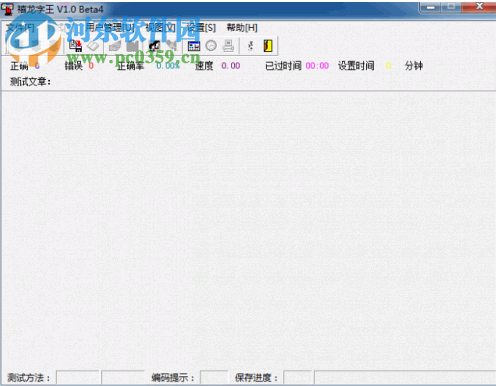Click the grayed eraser icon in toolbar

pyautogui.click(x=93, y=46)
